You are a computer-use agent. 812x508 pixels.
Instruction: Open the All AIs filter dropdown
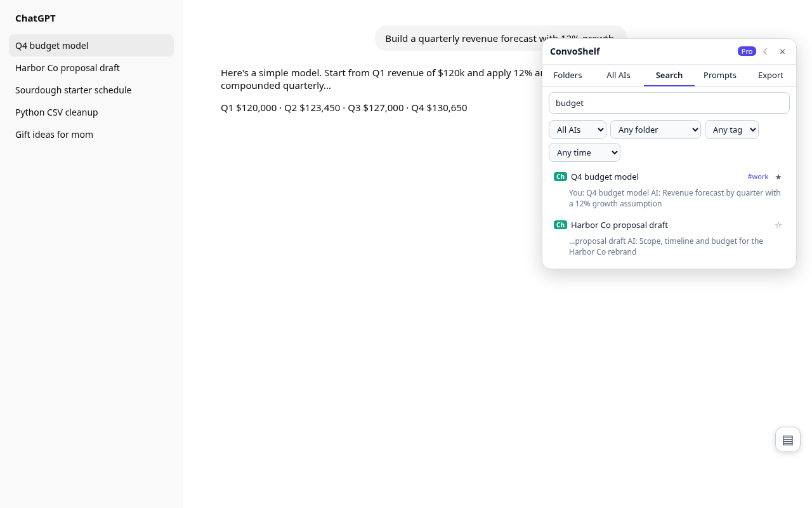(x=577, y=130)
